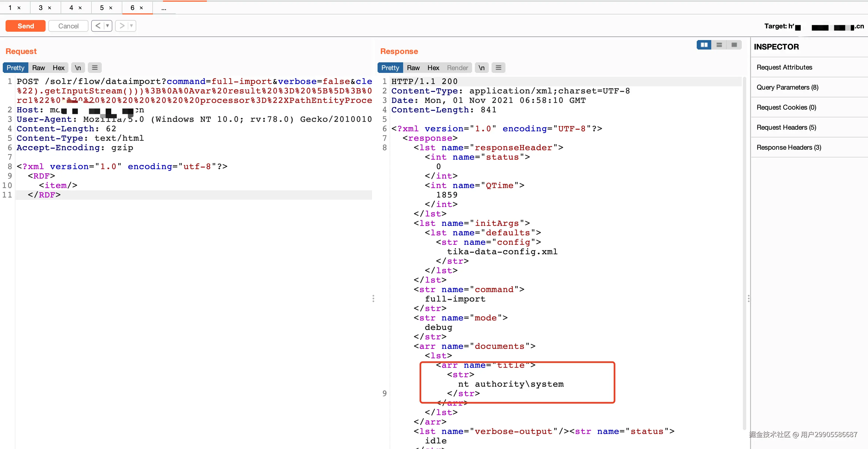This screenshot has height=449, width=868.
Task: Select stacked horizontal layout view icon
Action: tap(719, 45)
